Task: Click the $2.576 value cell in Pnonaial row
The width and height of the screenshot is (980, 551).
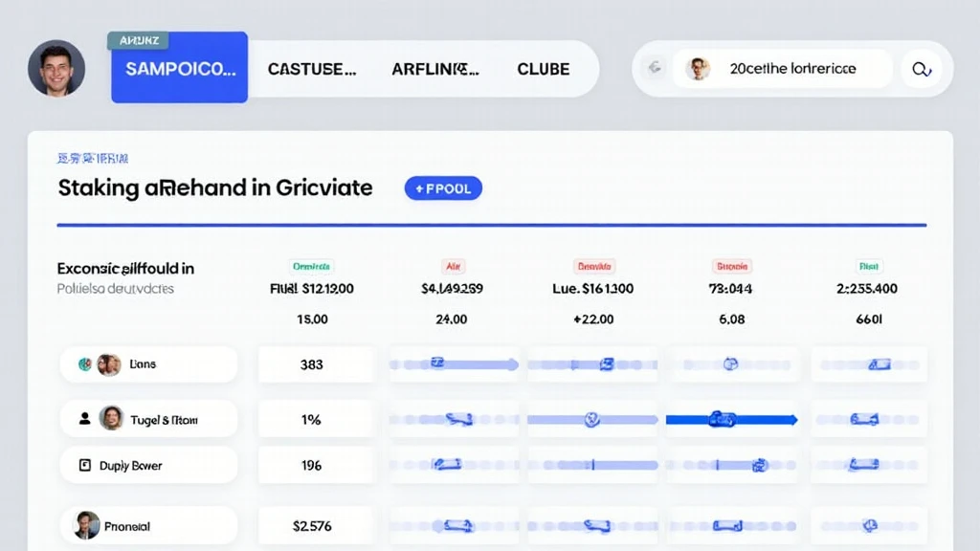Action: pos(311,525)
